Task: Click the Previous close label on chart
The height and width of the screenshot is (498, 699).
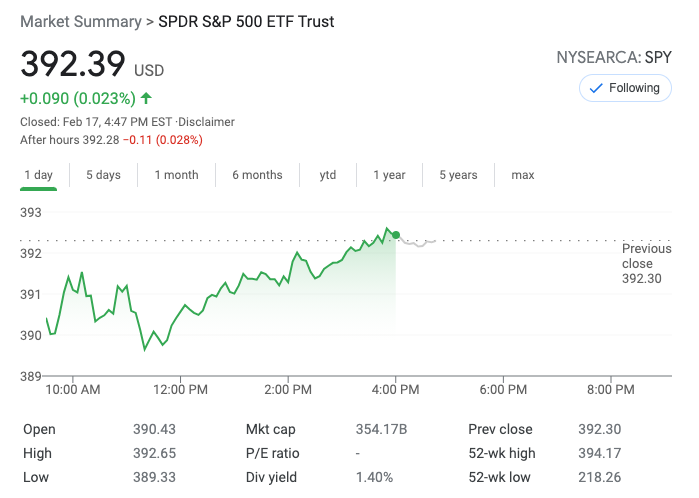Action: pyautogui.click(x=646, y=256)
